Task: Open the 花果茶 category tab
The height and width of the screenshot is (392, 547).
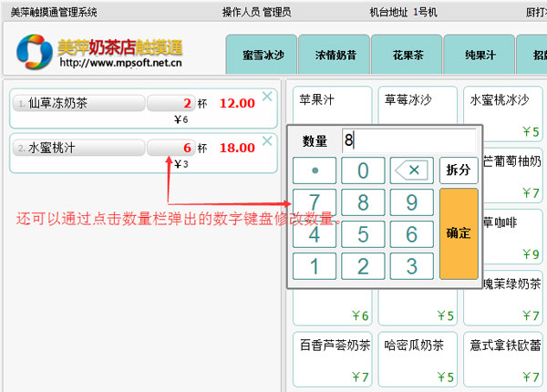Action: (408, 56)
